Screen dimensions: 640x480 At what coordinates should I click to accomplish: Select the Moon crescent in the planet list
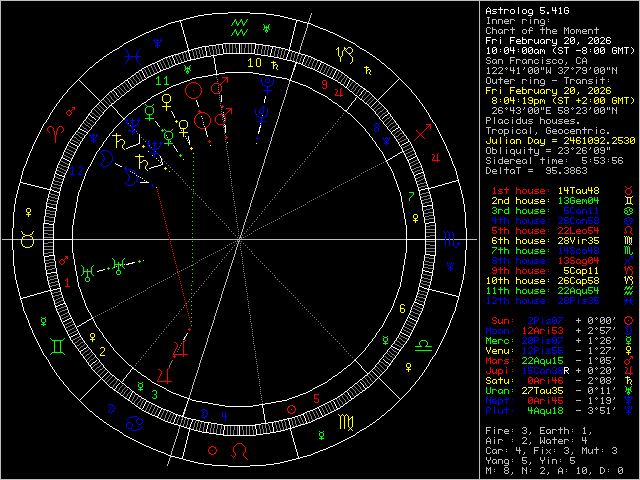point(627,330)
